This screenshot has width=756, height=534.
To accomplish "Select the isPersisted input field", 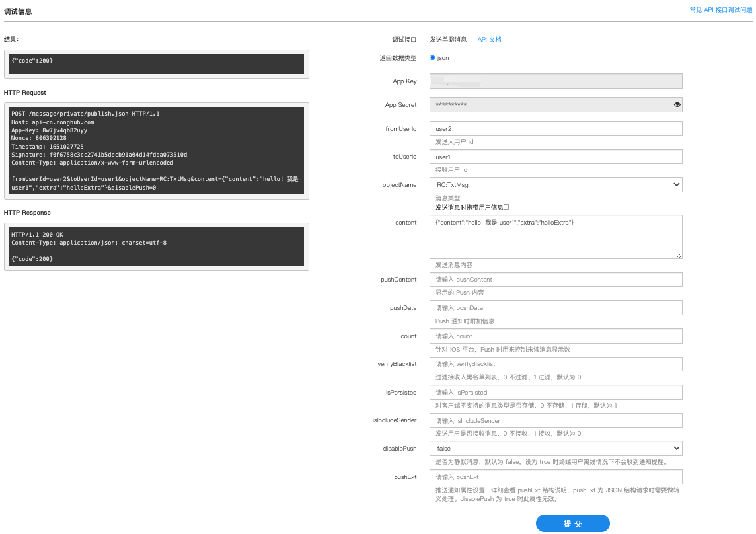I will point(555,393).
